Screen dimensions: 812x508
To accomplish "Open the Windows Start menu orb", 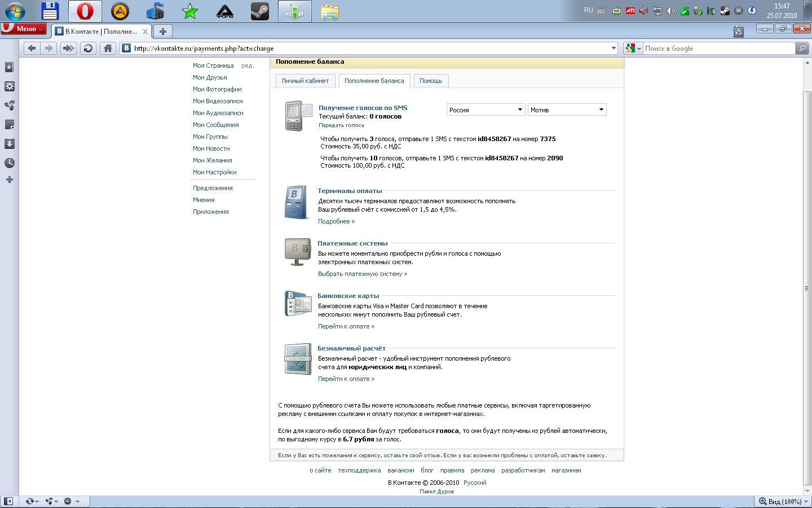I will tap(15, 11).
